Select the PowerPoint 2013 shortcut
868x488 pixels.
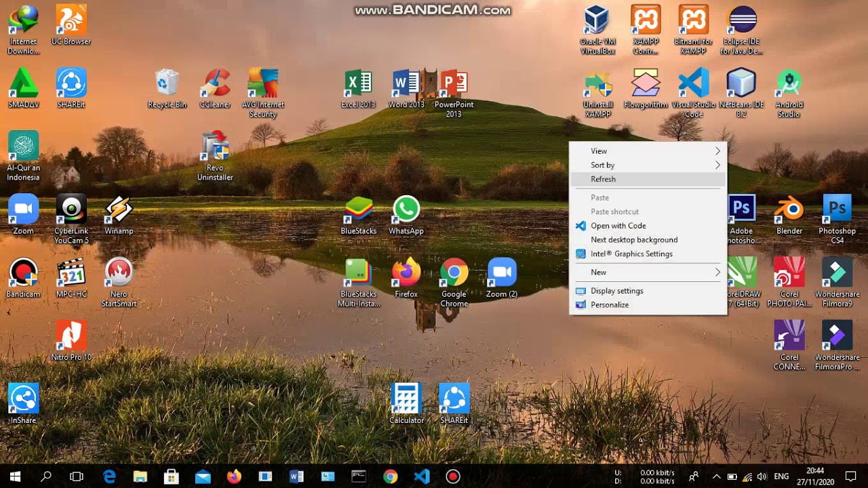pos(454,93)
